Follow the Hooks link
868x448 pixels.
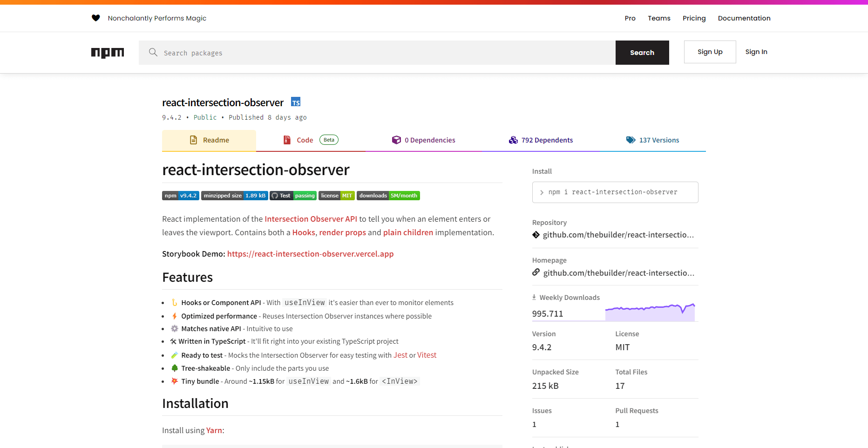304,232
